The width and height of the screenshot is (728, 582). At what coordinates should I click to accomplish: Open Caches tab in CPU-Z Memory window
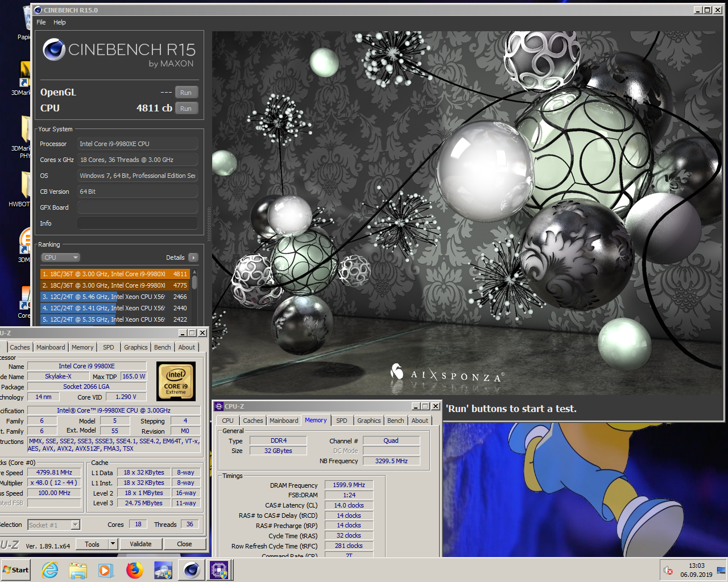coord(253,421)
